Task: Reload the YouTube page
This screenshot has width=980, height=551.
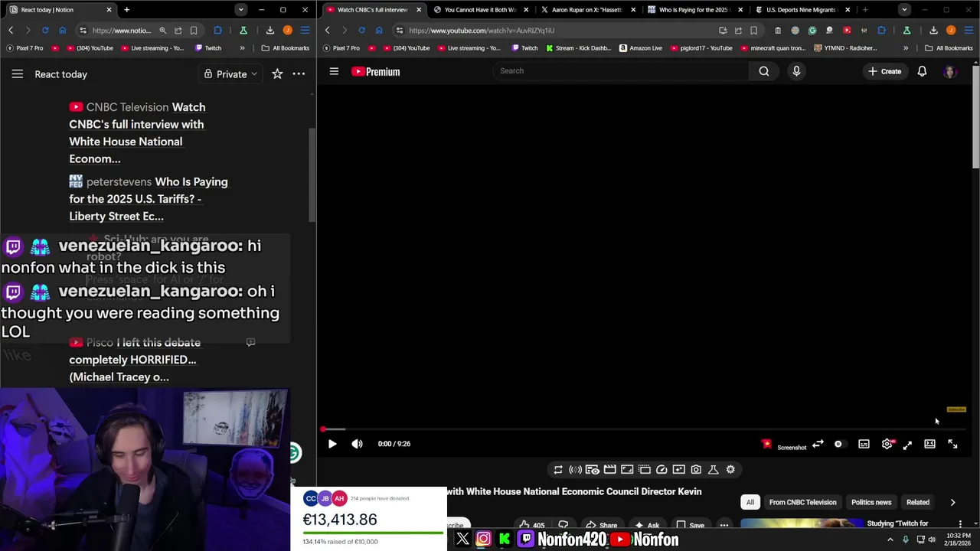Action: [x=361, y=31]
